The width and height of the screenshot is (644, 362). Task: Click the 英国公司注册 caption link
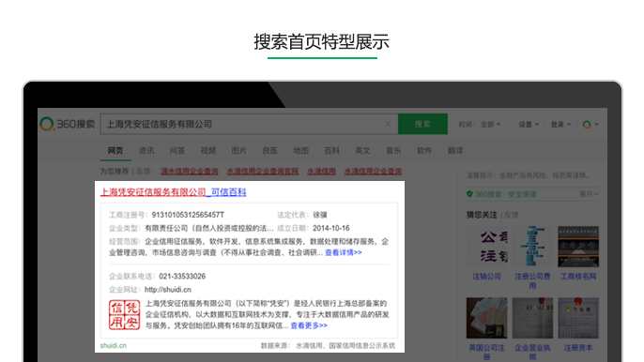(486, 352)
